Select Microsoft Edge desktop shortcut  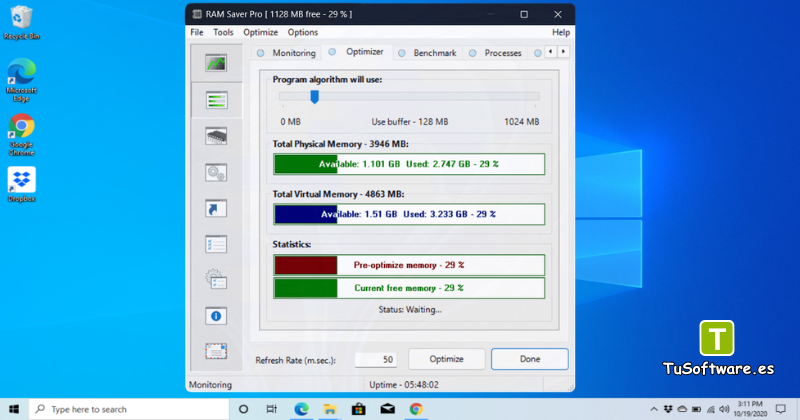[x=21, y=80]
